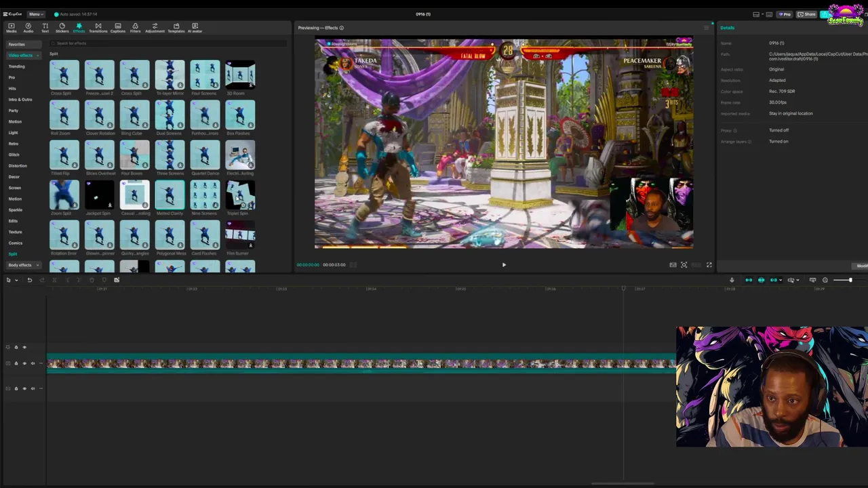This screenshot has width=868, height=488.
Task: Select the Trending effects category
Action: pos(17,66)
